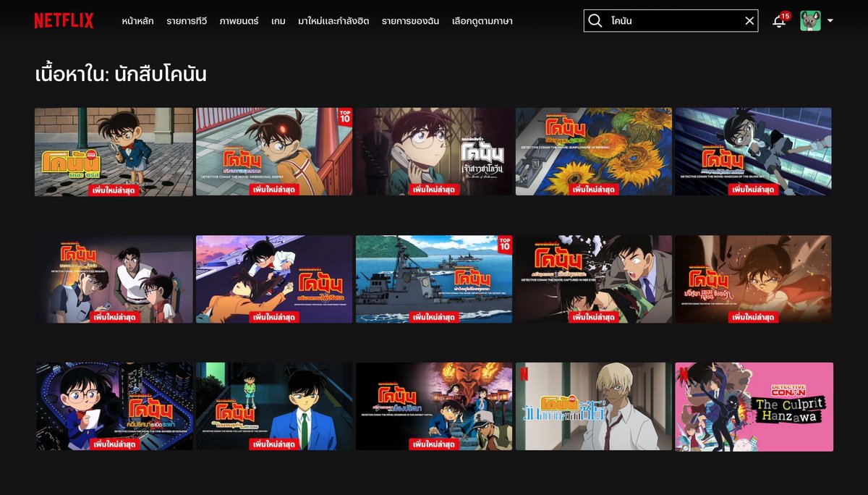Click the profile avatar picture

pos(810,21)
